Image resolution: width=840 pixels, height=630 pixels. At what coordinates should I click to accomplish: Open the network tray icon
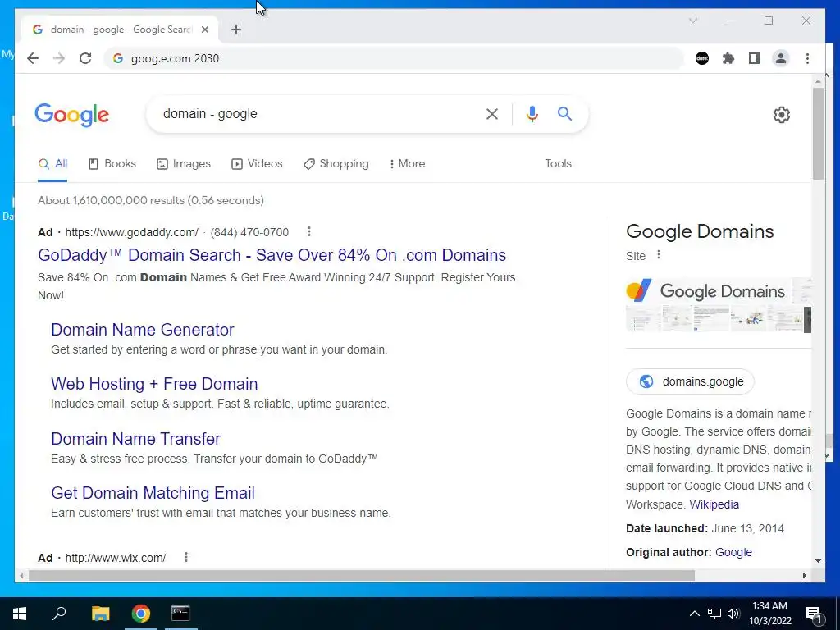click(x=714, y=614)
